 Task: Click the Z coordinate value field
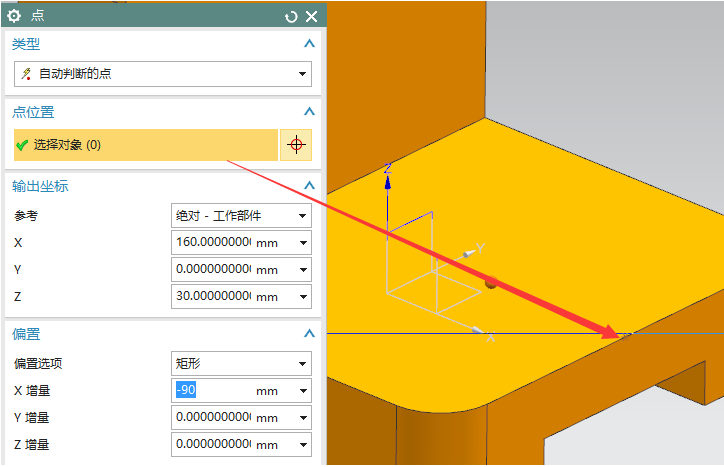pos(212,297)
